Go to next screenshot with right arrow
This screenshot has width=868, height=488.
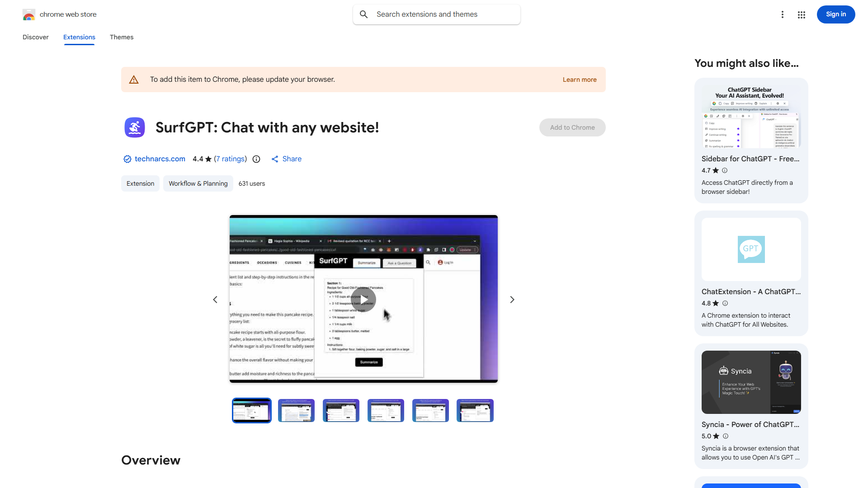512,300
